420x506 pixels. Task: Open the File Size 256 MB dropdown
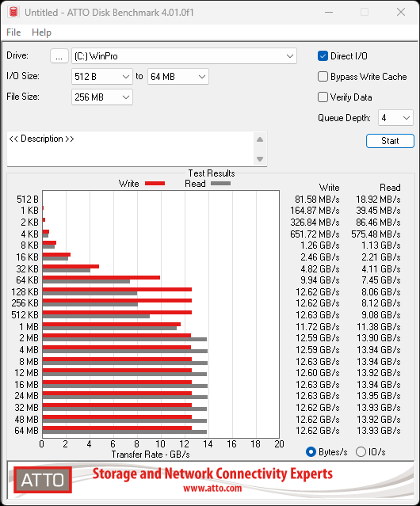pyautogui.click(x=102, y=97)
